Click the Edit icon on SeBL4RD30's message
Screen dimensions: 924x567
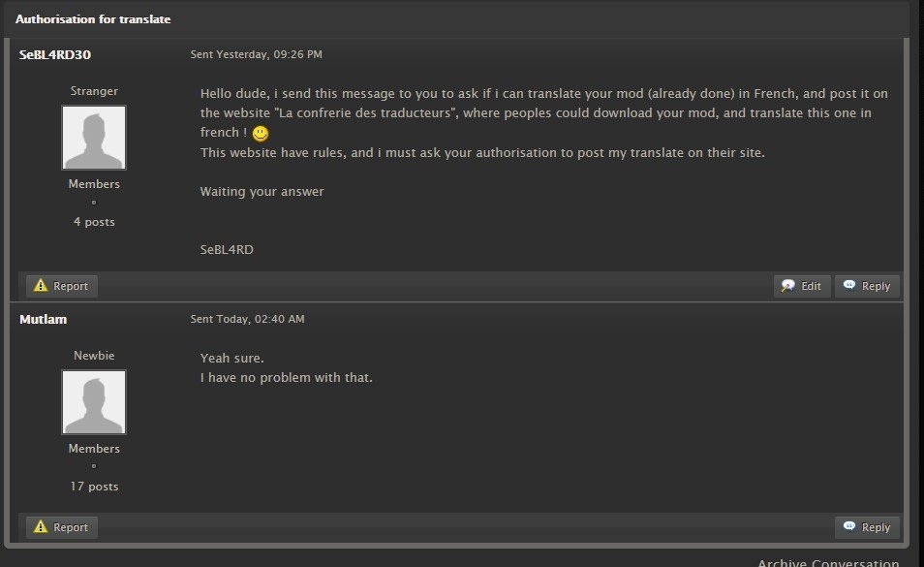pos(787,286)
